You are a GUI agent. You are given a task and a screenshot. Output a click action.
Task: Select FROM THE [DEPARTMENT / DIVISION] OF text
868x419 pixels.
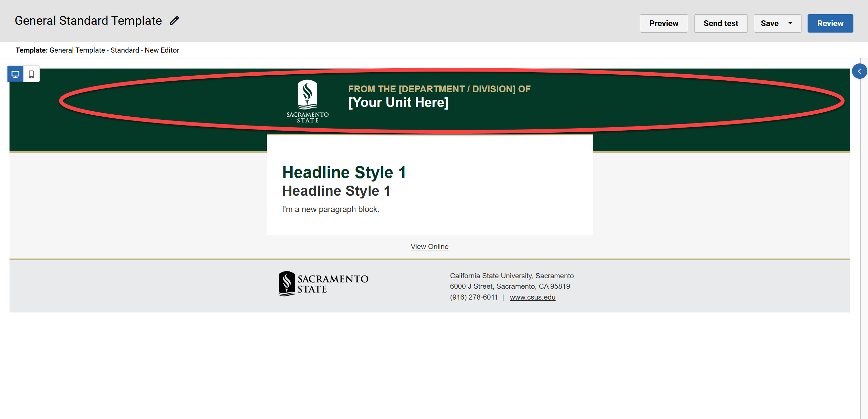[439, 89]
